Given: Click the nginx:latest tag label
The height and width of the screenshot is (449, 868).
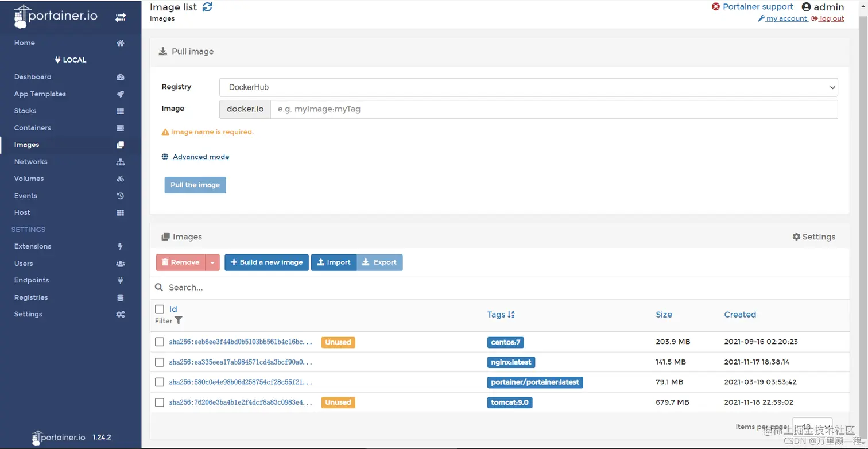Looking at the screenshot, I should click(511, 362).
